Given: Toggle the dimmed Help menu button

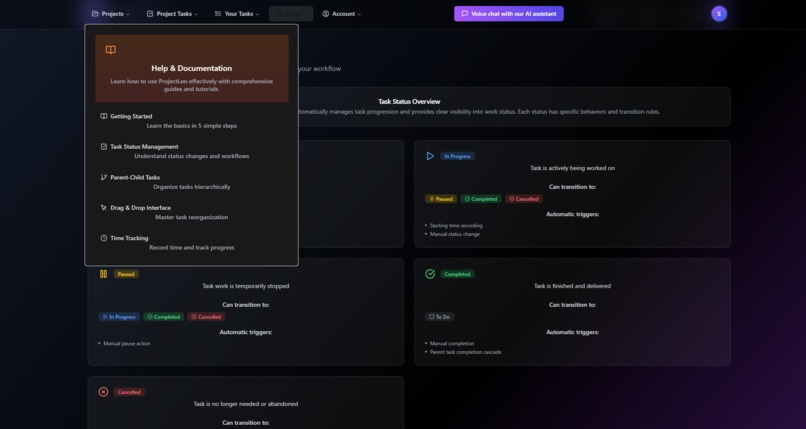Looking at the screenshot, I should pos(291,14).
